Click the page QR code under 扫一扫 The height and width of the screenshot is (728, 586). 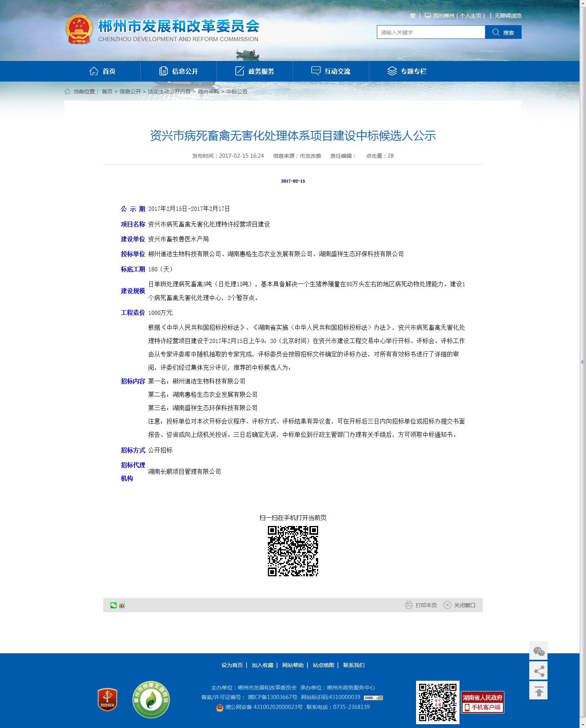(293, 551)
